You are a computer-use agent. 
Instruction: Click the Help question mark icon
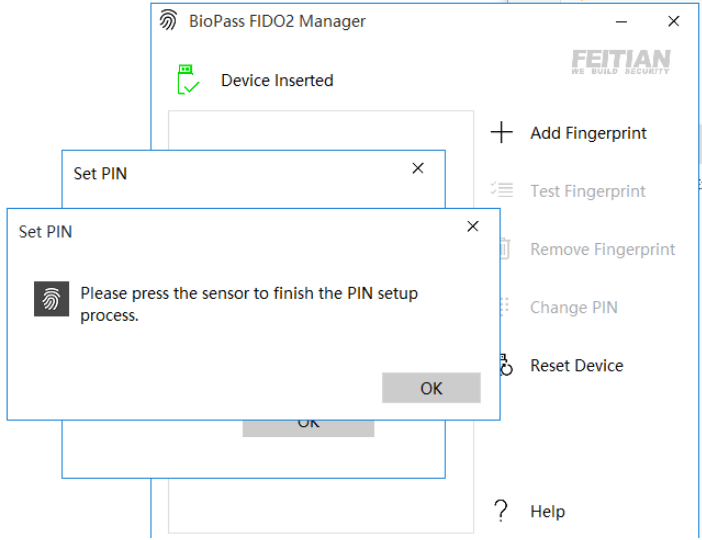coord(502,511)
